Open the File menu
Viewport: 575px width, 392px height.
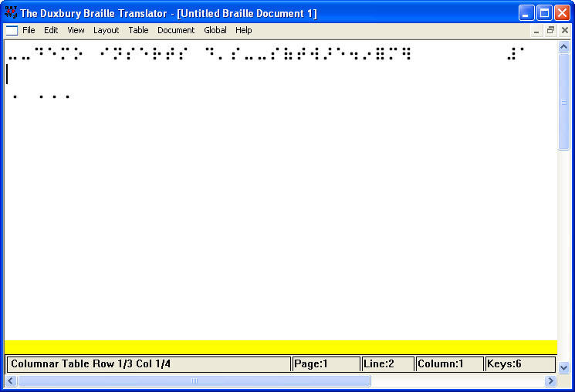click(29, 30)
